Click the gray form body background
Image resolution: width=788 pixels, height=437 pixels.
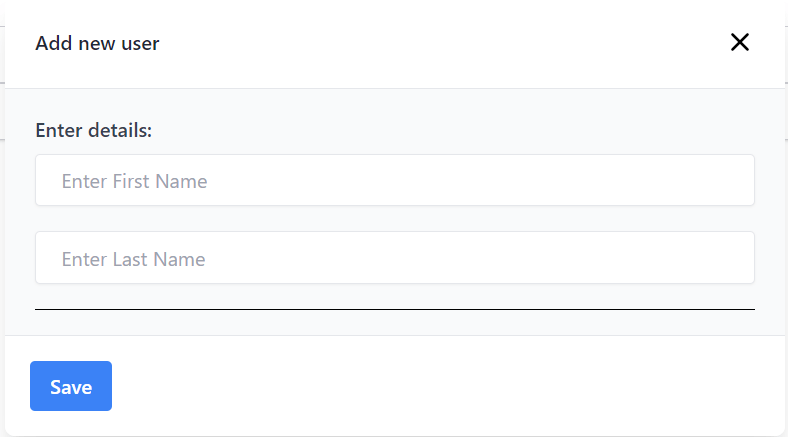pos(450,125)
